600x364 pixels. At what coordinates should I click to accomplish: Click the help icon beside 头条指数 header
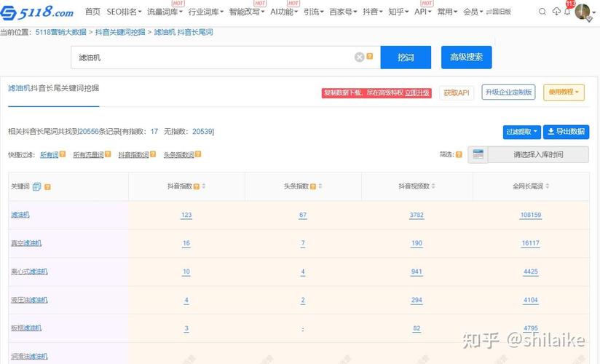[x=313, y=186]
